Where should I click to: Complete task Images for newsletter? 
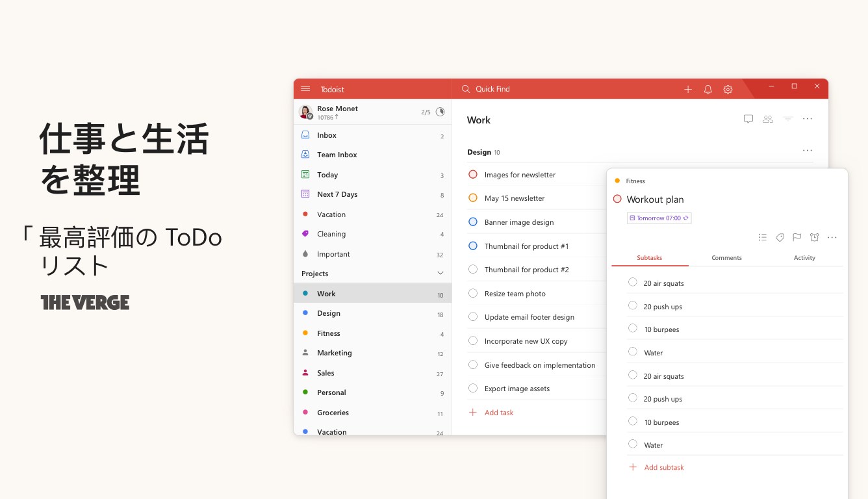click(473, 174)
